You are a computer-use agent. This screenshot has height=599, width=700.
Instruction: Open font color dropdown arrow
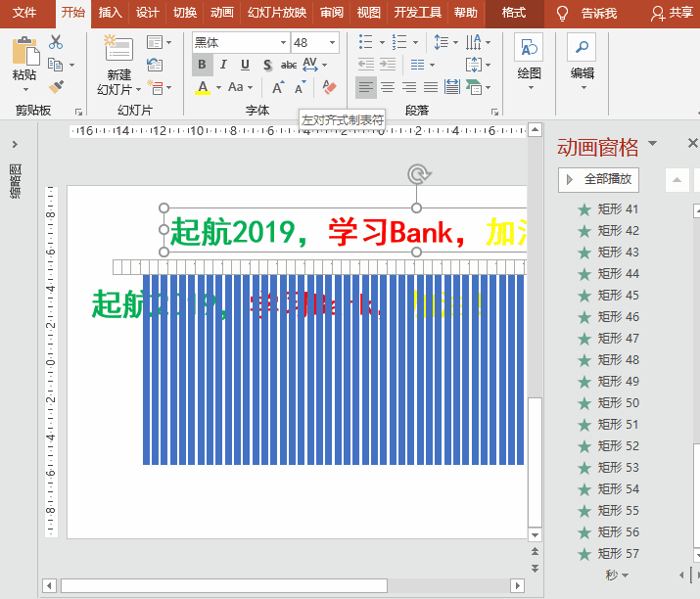pyautogui.click(x=218, y=87)
